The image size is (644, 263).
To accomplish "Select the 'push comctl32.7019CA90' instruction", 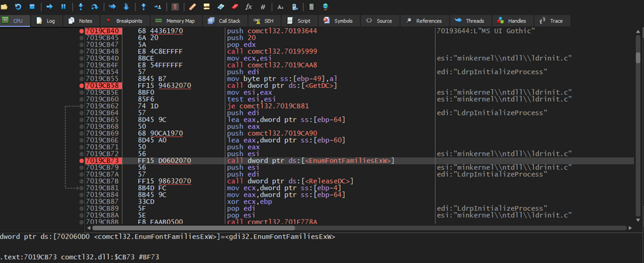I will coord(272,133).
